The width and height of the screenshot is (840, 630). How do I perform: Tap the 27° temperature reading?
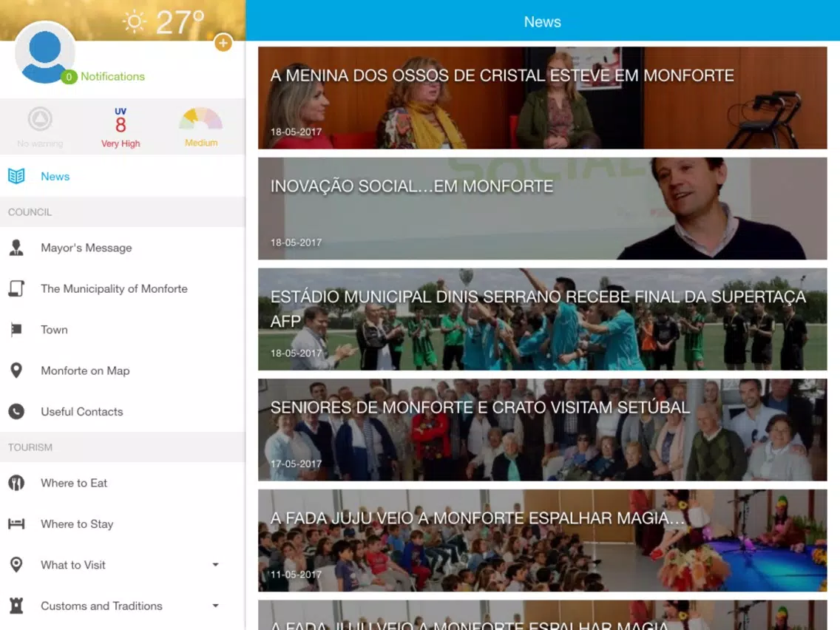[x=180, y=22]
